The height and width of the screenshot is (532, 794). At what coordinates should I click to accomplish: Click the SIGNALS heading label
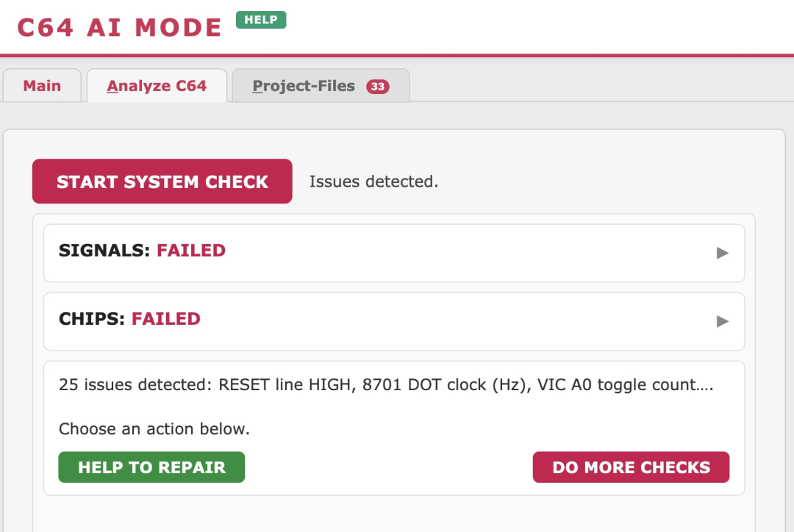pyautogui.click(x=104, y=250)
